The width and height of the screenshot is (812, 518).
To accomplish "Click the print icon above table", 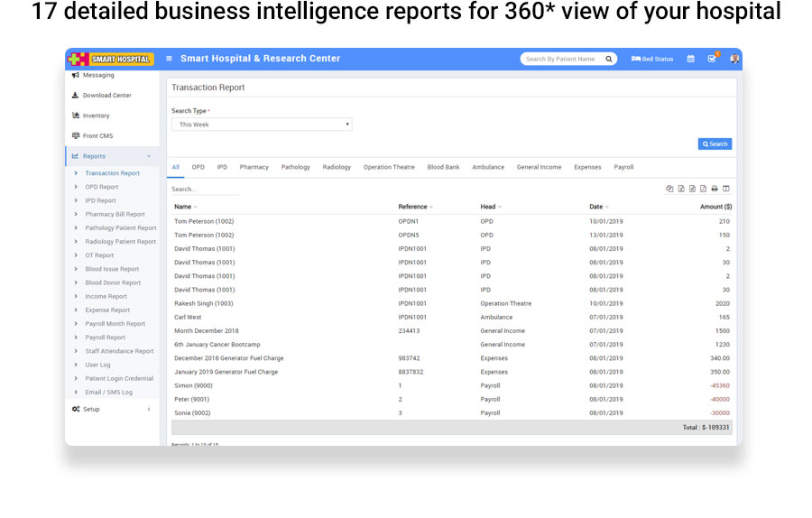I will pyautogui.click(x=715, y=189).
